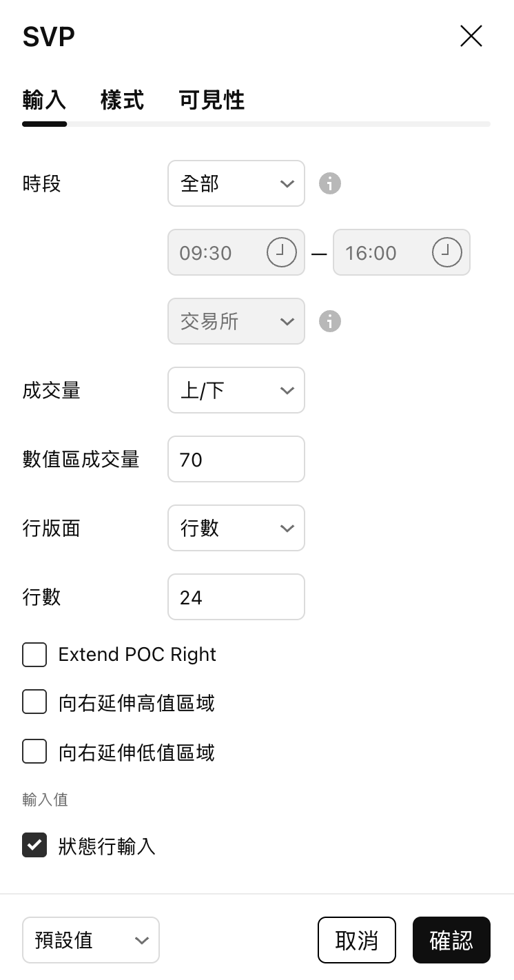Viewport: 514px width, 980px height.
Task: Open the 行版面 dropdown showing 行數
Action: pyautogui.click(x=236, y=529)
